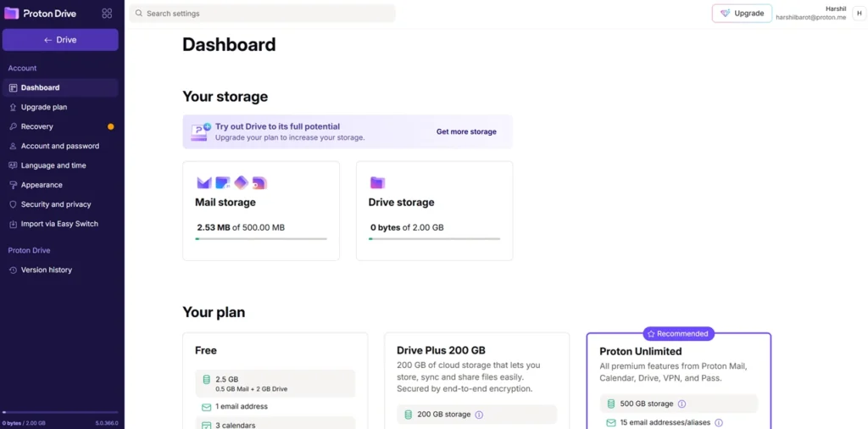Focus the Search settings field
868x429 pixels.
pyautogui.click(x=263, y=14)
